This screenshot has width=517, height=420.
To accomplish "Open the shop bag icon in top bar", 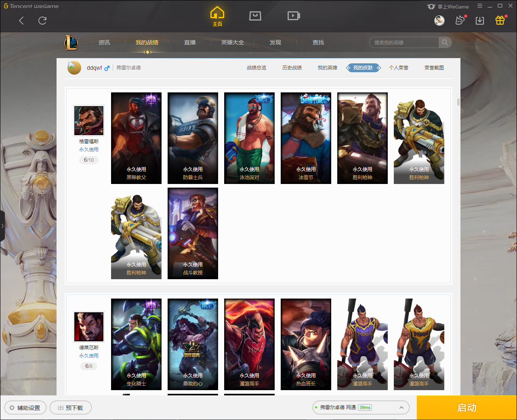I will click(x=255, y=16).
